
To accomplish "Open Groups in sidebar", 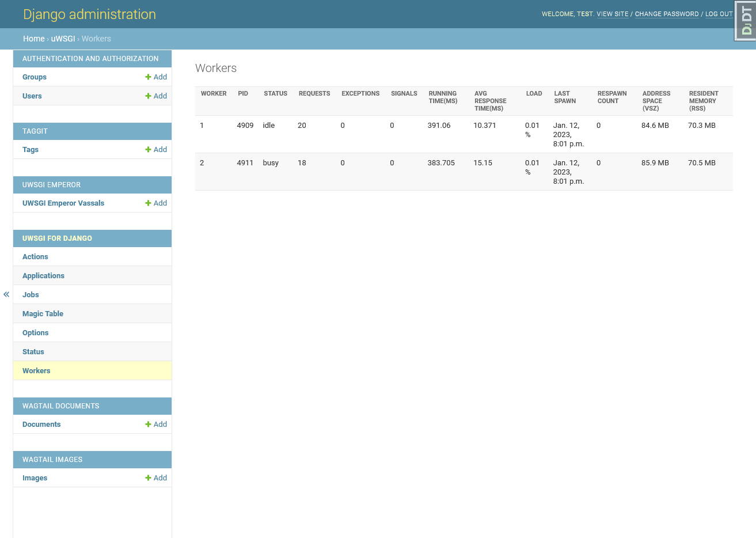I will coord(35,77).
